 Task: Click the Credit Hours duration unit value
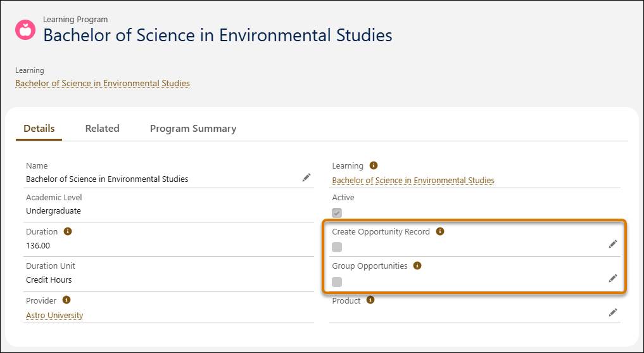click(x=49, y=279)
